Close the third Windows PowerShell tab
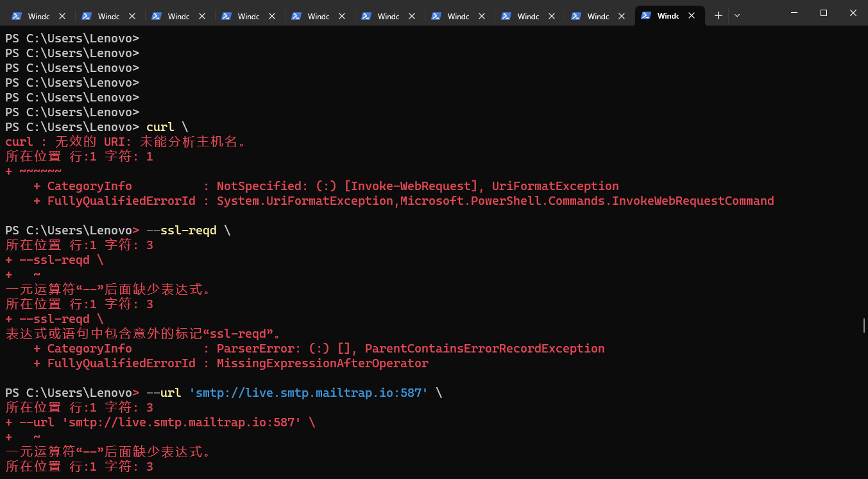 pyautogui.click(x=202, y=16)
